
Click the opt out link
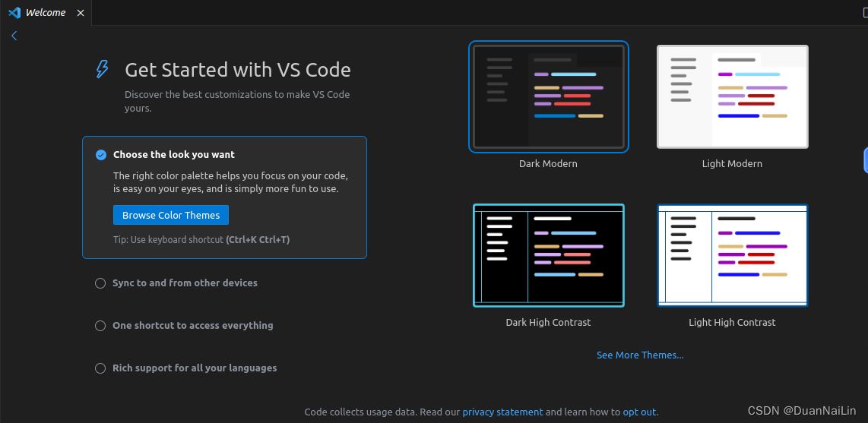(x=639, y=412)
